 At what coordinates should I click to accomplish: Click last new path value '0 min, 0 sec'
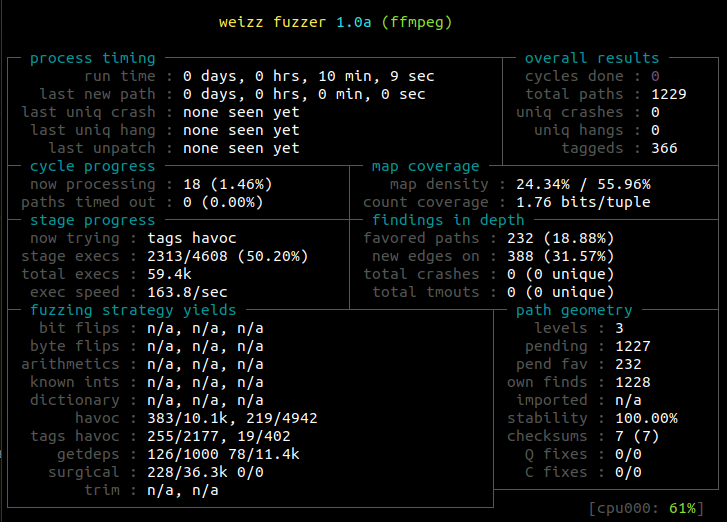click(371, 94)
